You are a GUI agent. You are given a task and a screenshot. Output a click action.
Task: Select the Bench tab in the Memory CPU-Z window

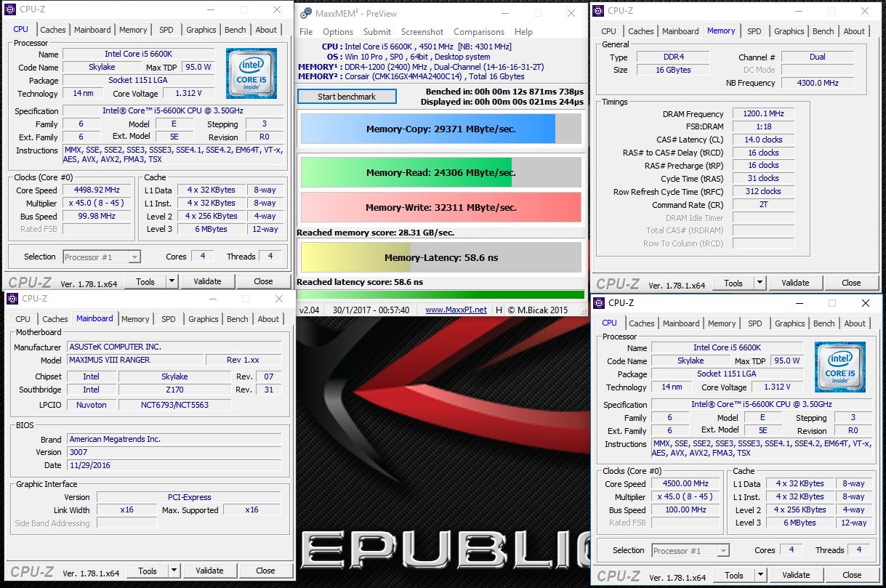[x=823, y=31]
